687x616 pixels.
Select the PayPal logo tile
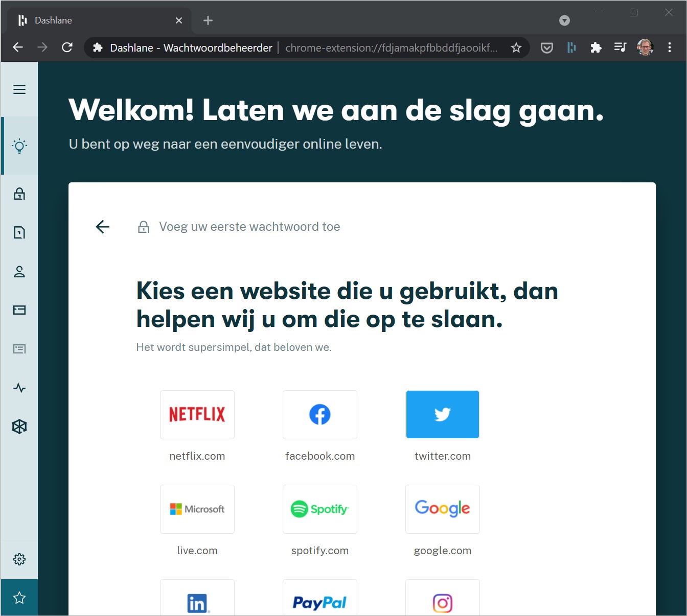tap(320, 598)
